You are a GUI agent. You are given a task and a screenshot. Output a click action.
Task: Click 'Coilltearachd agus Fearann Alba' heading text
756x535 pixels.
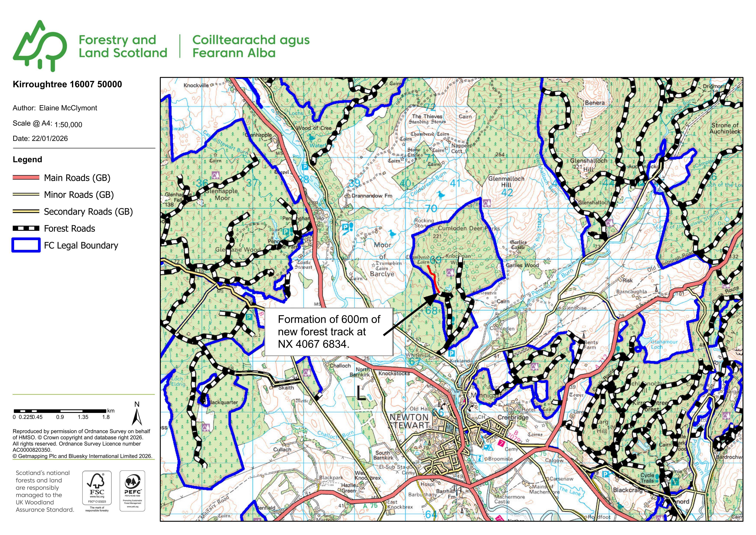coord(251,46)
